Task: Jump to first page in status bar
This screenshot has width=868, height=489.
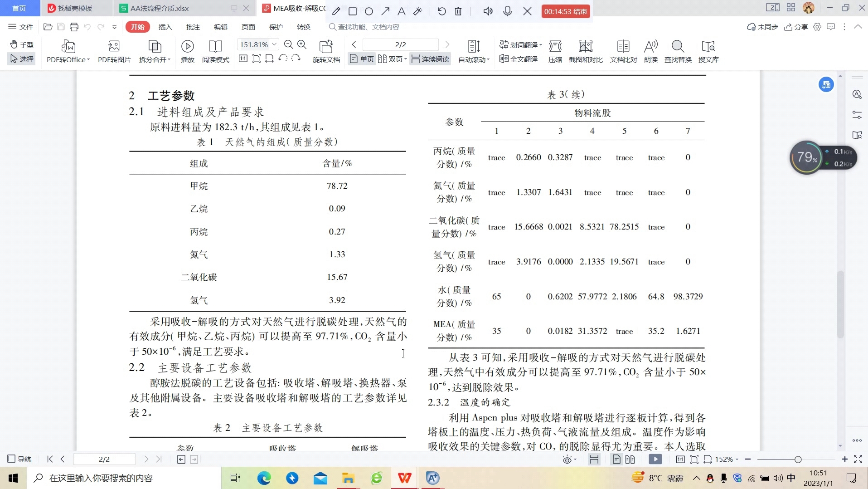Action: (50, 459)
